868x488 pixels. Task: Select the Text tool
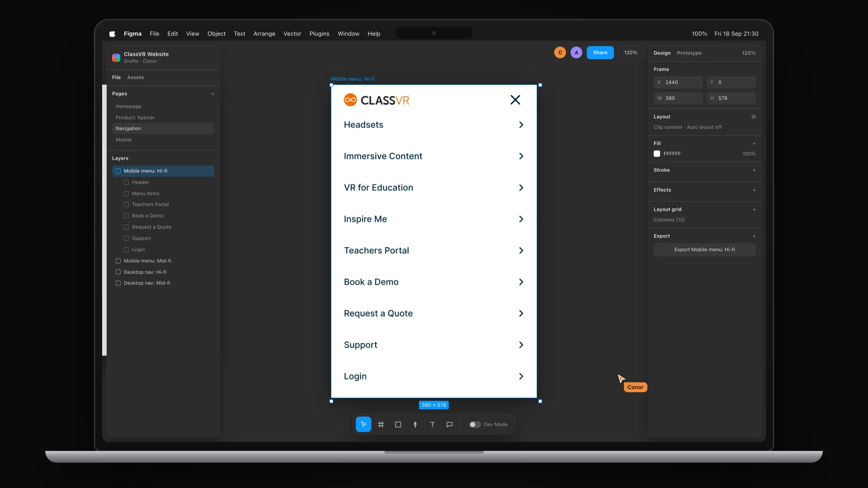(432, 424)
